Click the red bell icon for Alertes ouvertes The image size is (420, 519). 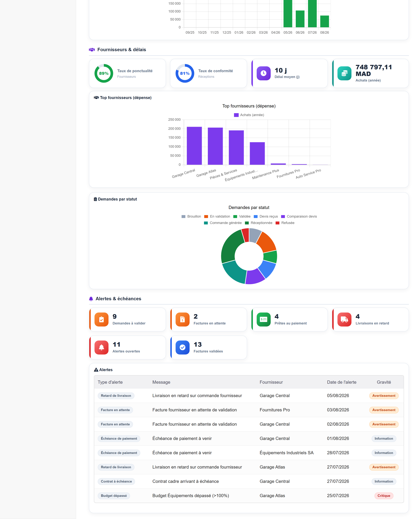tap(101, 348)
